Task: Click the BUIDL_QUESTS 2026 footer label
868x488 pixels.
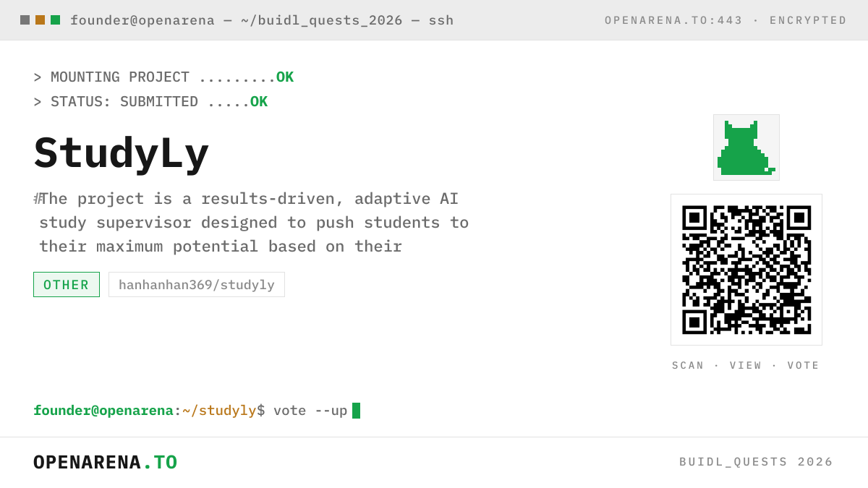Action: click(x=756, y=462)
